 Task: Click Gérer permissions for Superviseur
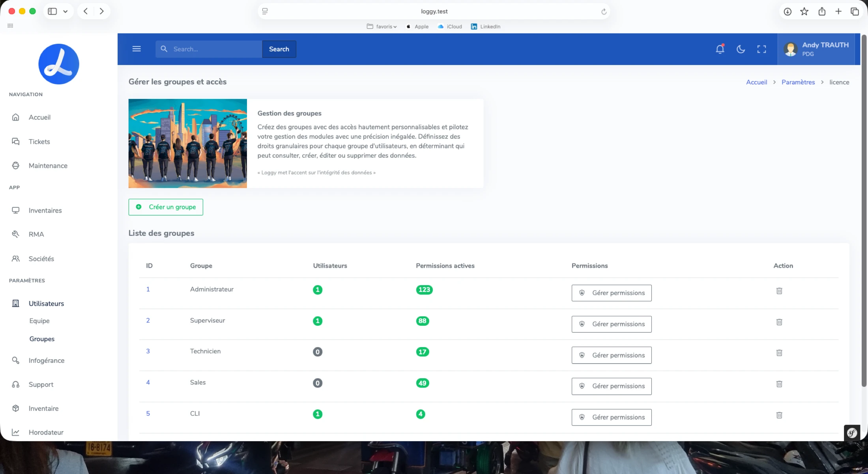612,324
